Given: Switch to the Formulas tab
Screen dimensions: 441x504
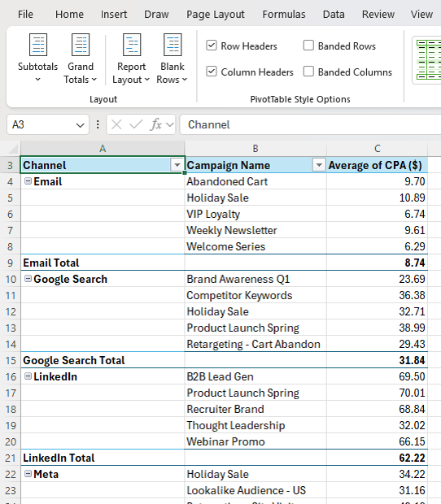Looking at the screenshot, I should pos(284,15).
